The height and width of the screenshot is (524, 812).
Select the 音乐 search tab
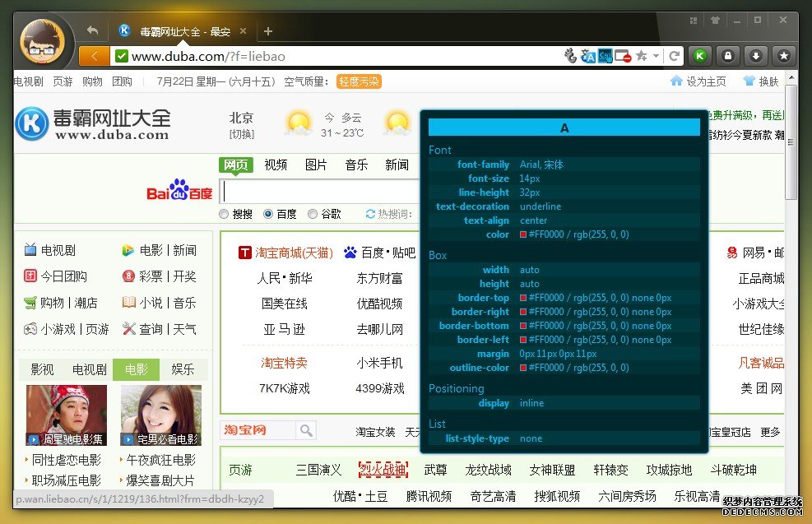(356, 165)
